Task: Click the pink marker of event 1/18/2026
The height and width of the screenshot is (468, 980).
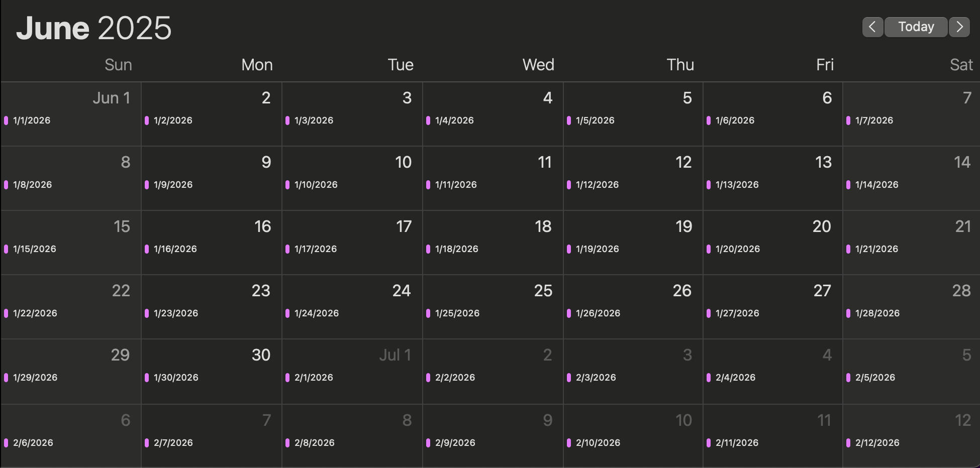Action: coord(428,249)
